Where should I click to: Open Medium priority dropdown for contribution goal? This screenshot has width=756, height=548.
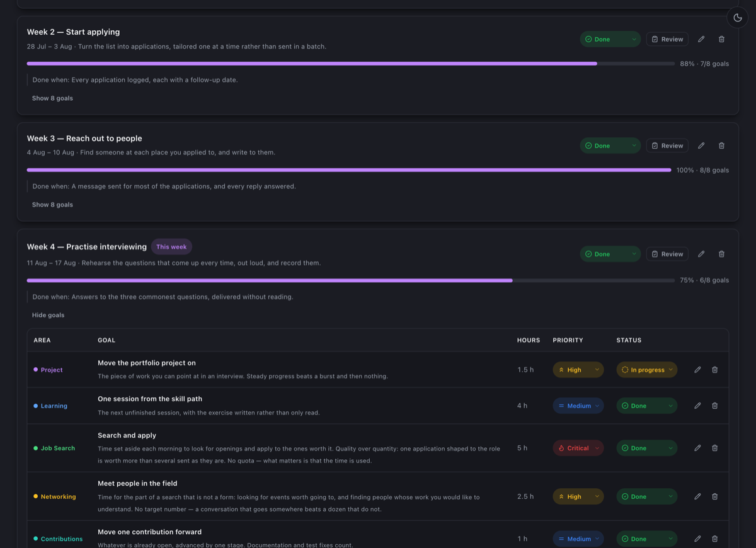click(578, 539)
